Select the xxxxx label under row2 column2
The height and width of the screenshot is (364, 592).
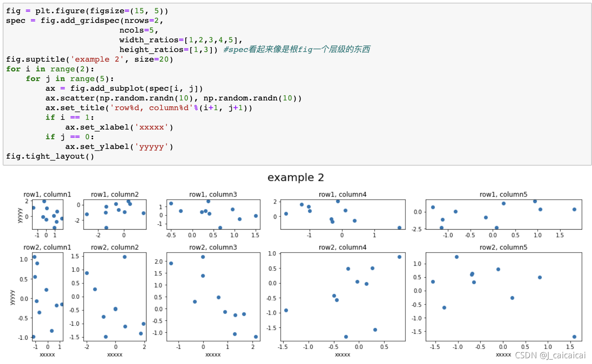point(114,354)
